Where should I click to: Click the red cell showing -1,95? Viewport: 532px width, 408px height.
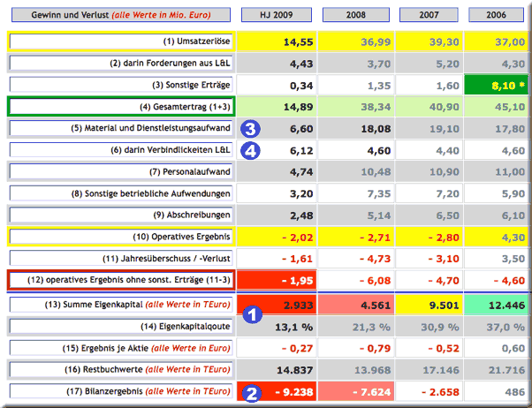pyautogui.click(x=277, y=280)
